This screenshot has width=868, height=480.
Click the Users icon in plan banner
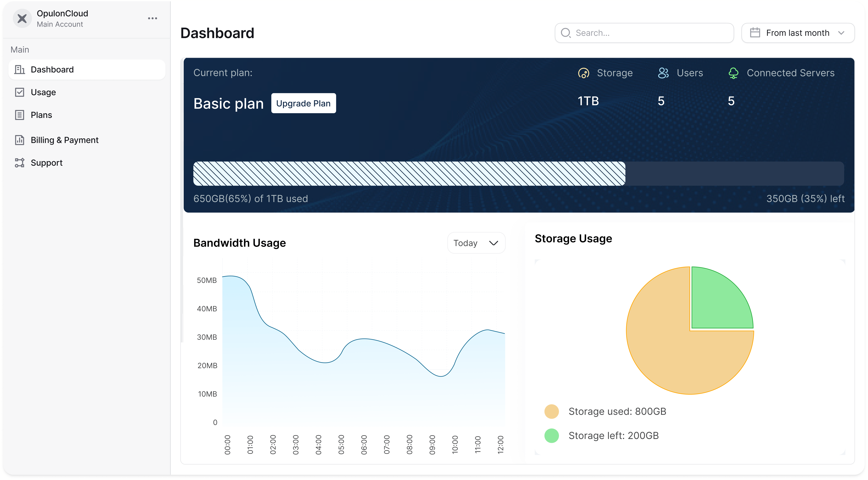[x=663, y=73]
